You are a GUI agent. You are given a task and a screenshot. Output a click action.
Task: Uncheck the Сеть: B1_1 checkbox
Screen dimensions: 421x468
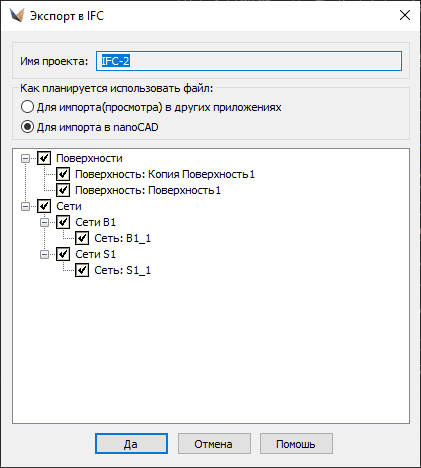82,238
